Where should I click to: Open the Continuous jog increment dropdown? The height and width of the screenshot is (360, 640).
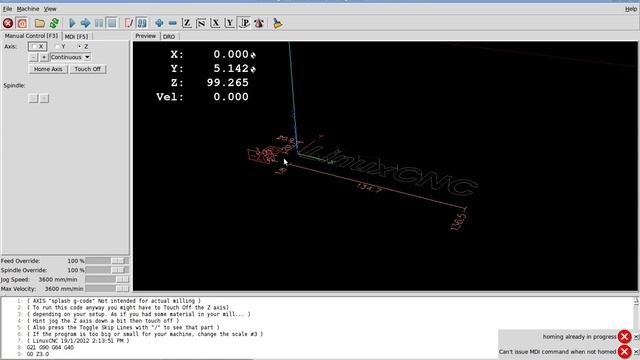pos(71,57)
